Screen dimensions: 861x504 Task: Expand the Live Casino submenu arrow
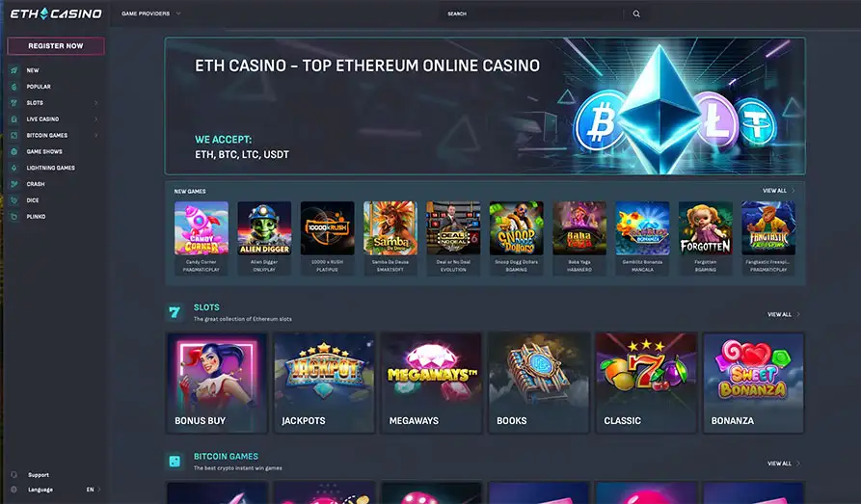[96, 119]
